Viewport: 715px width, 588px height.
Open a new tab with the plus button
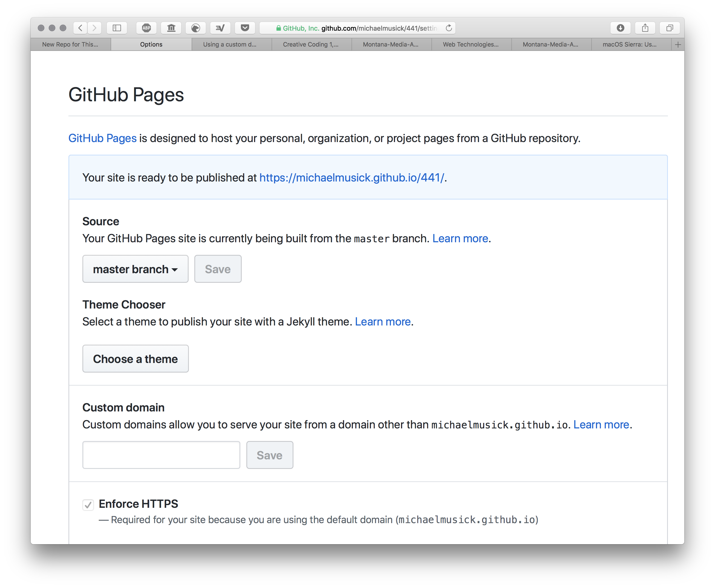point(678,44)
